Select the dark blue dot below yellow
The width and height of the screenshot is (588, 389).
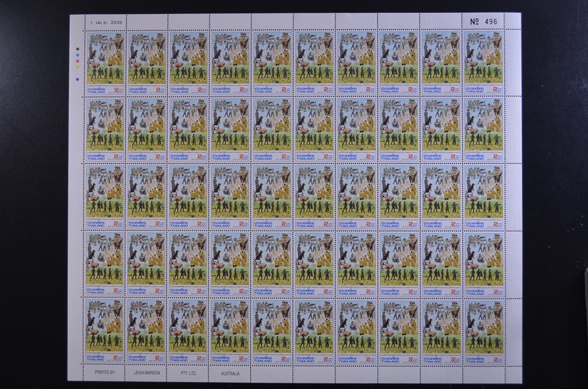(77, 79)
